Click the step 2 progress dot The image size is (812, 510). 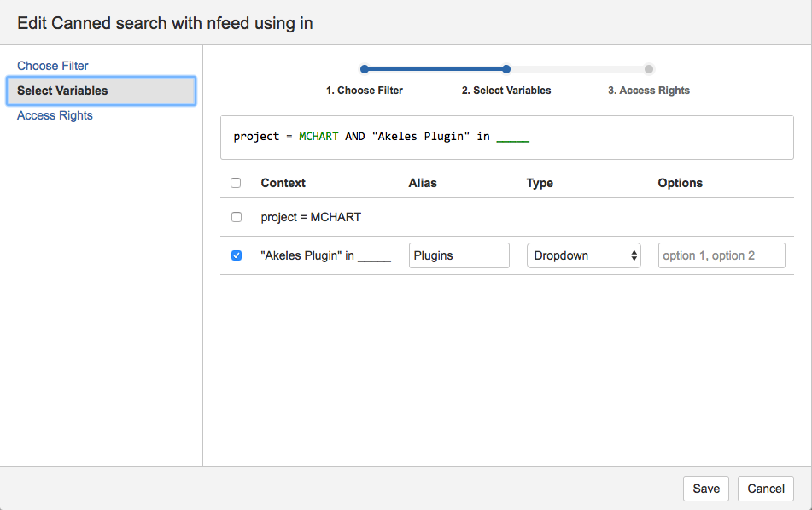505,68
